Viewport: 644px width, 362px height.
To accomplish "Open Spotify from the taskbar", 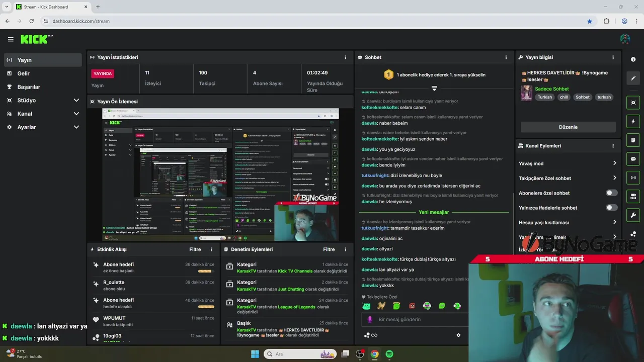I will pos(389,354).
